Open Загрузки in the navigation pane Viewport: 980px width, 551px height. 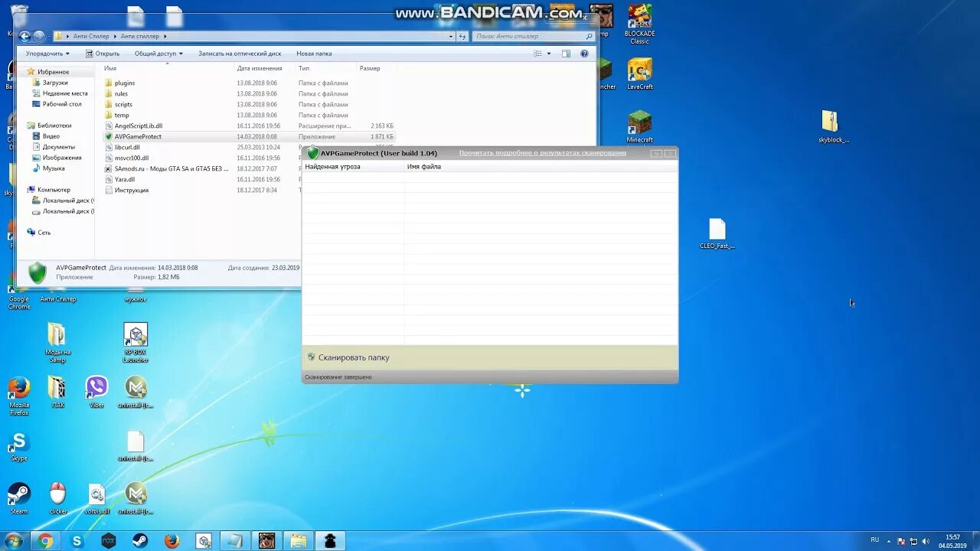click(x=55, y=83)
